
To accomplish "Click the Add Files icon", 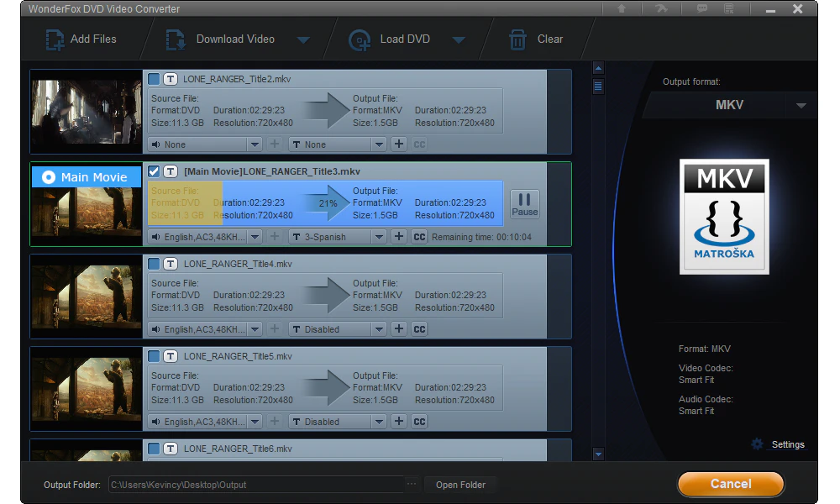I will [55, 39].
